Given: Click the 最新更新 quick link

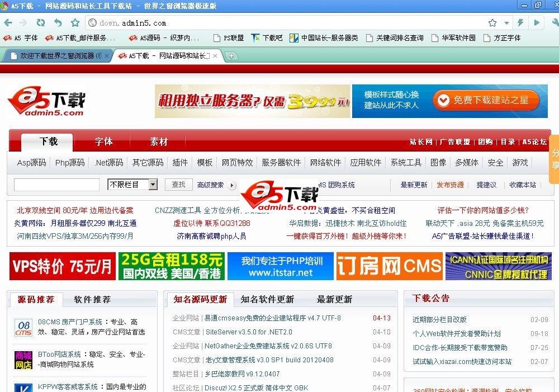Looking at the screenshot, I should [x=414, y=185].
